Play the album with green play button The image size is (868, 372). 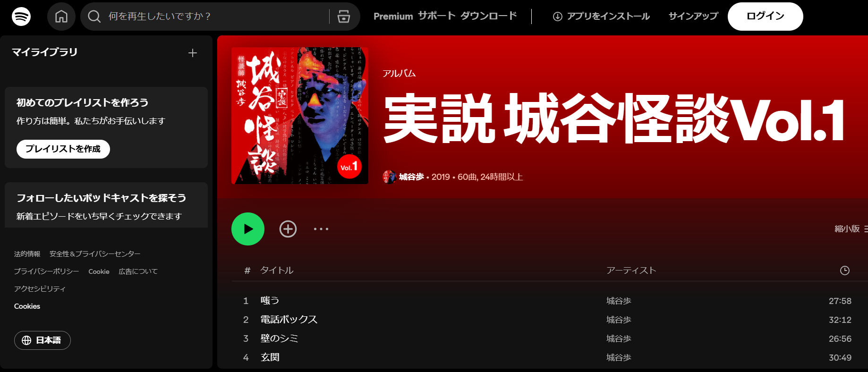pos(248,229)
